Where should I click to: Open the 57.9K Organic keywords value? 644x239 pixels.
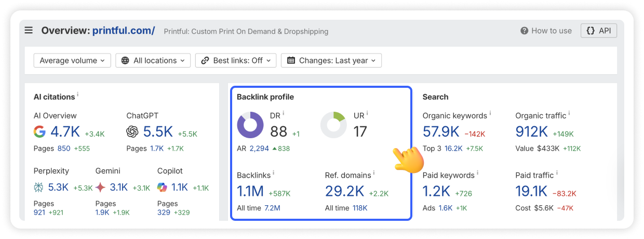click(x=441, y=132)
